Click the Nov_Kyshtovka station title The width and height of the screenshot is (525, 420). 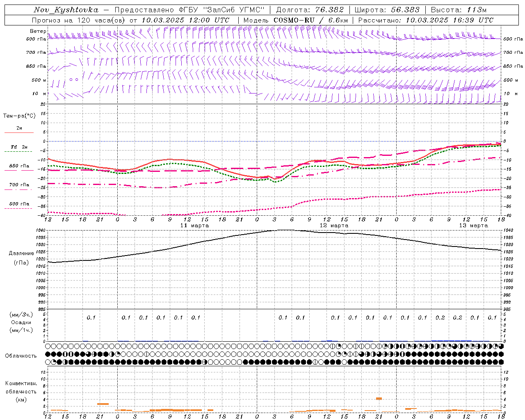[x=66, y=10]
